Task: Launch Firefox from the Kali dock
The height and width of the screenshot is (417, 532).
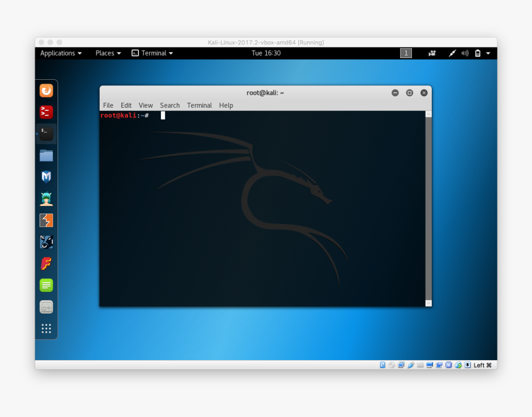Action: (46, 90)
